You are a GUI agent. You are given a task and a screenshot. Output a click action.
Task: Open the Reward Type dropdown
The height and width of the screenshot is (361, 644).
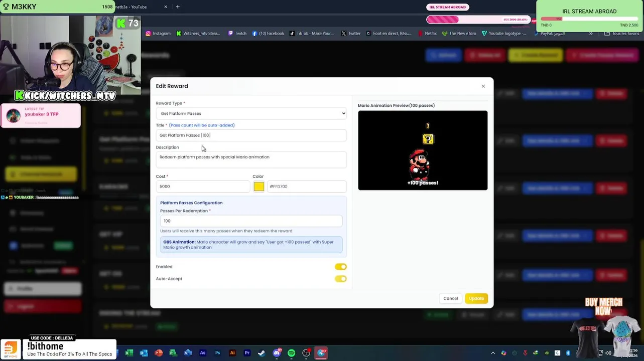(251, 113)
